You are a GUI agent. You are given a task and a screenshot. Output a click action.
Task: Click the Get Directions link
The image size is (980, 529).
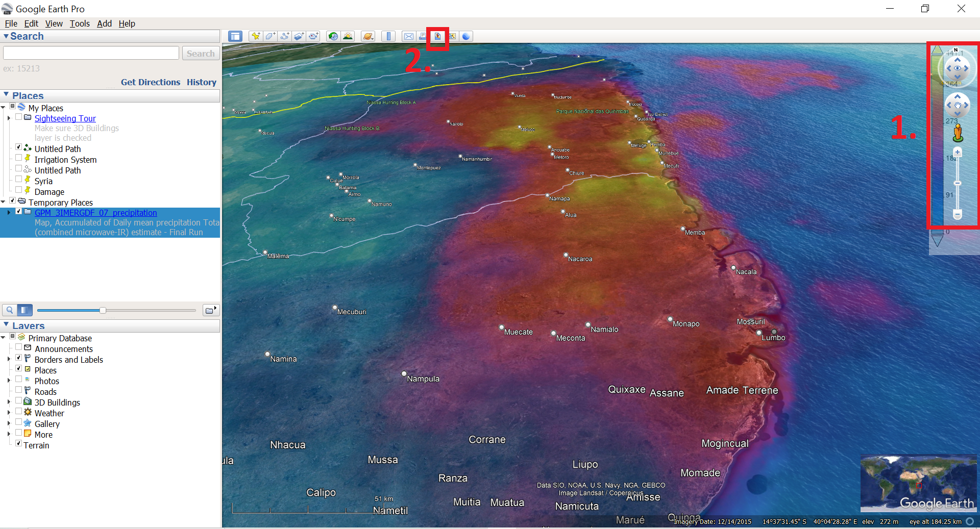click(151, 82)
